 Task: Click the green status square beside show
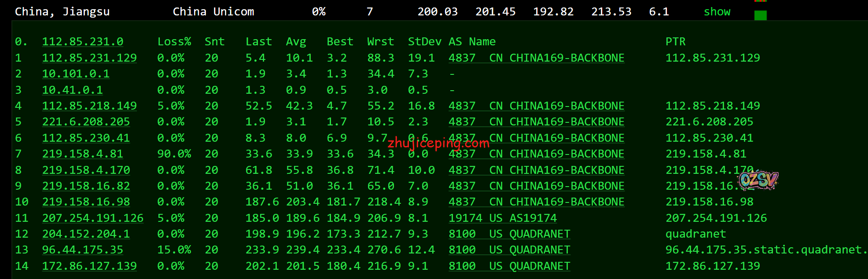coord(760,15)
